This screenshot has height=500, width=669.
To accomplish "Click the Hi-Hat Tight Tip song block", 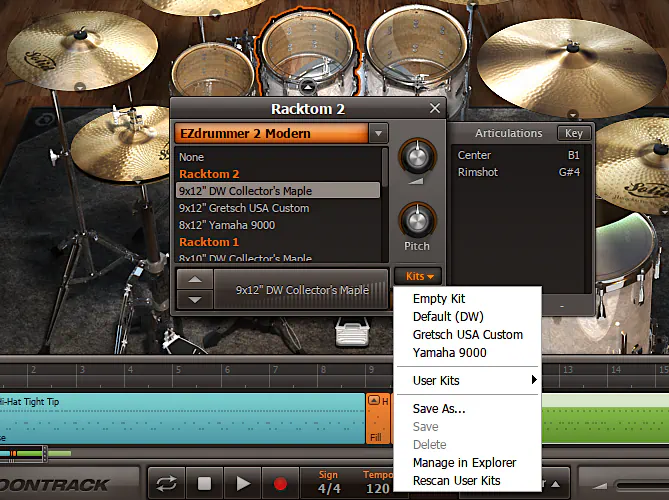I will click(182, 419).
